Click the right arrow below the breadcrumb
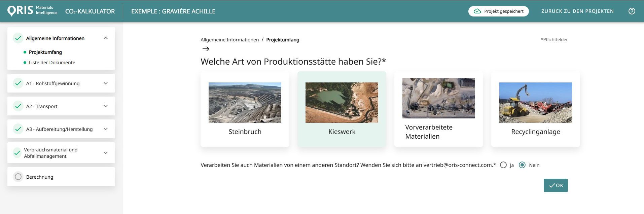Screen dimensions: 644x214 pos(206,49)
